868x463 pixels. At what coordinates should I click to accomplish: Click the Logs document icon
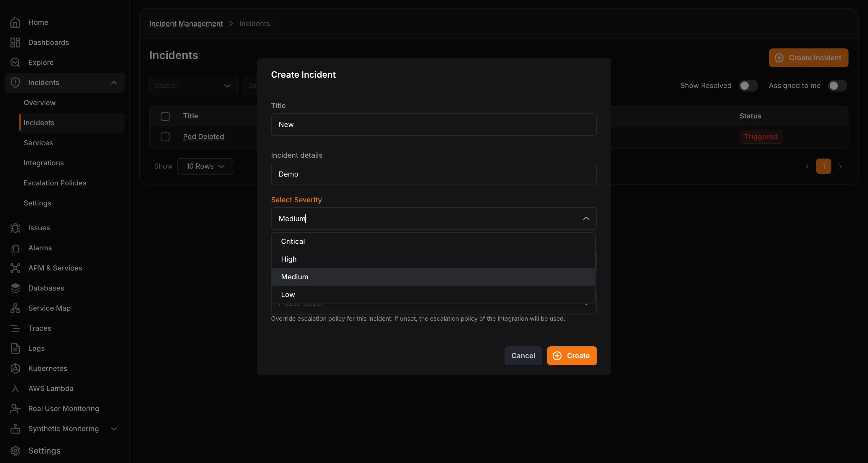tap(15, 348)
